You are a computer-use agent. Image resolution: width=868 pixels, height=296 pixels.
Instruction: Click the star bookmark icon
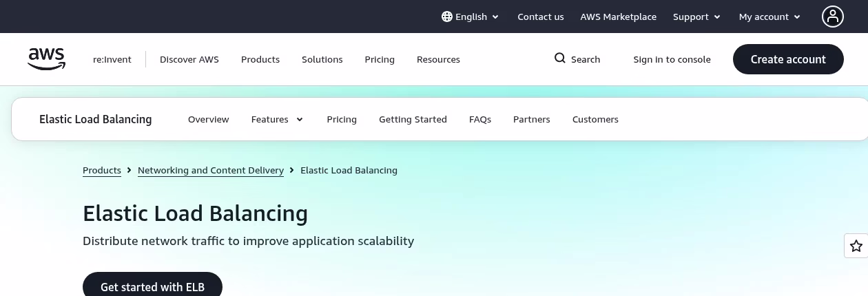(856, 246)
